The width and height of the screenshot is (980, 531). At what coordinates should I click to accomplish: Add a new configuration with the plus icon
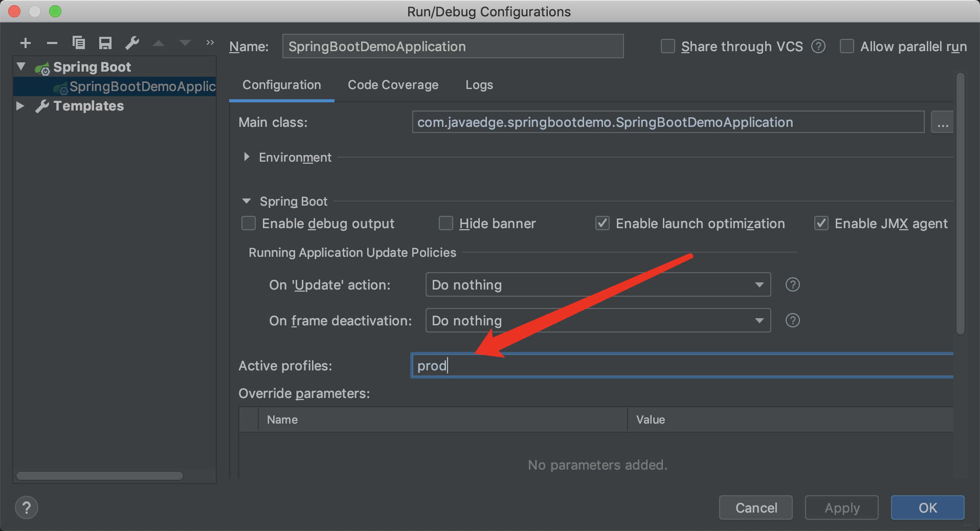point(26,43)
